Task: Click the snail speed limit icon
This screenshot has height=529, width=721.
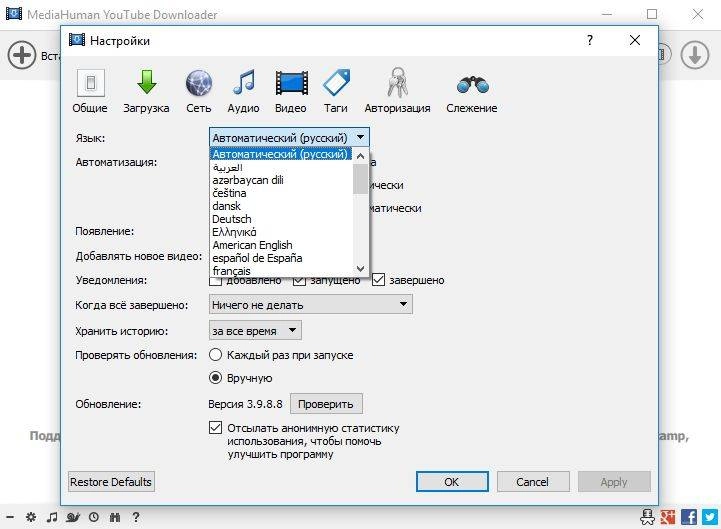Action: click(73, 518)
